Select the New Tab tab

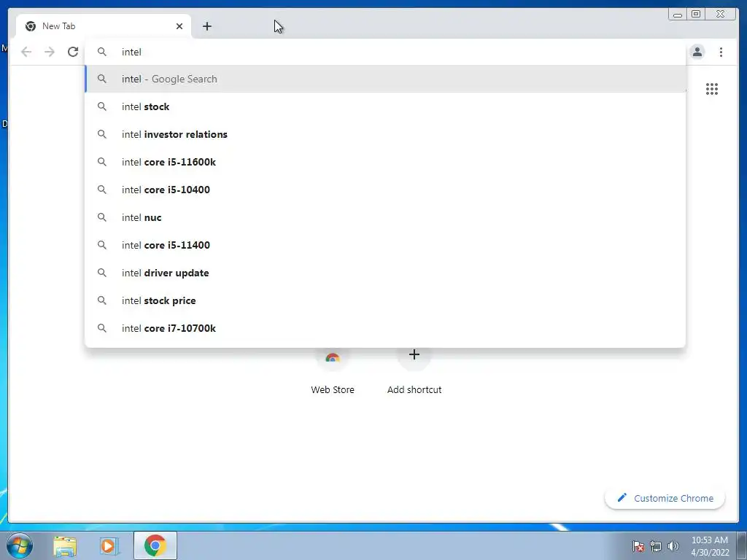point(104,26)
